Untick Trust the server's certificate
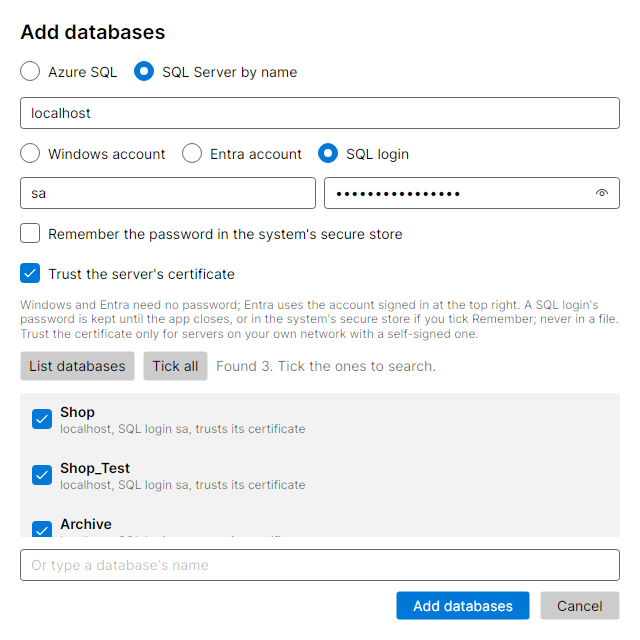The height and width of the screenshot is (640, 640). 30,273
